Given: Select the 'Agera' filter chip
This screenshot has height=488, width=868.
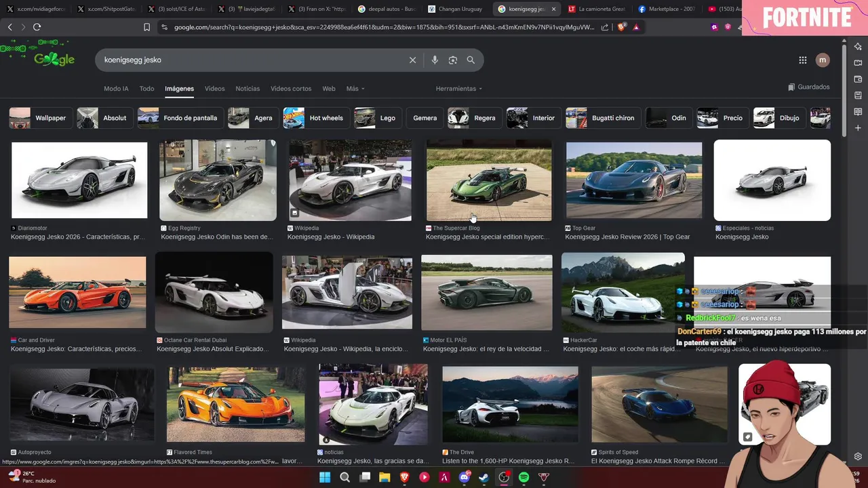Looking at the screenshot, I should point(252,118).
